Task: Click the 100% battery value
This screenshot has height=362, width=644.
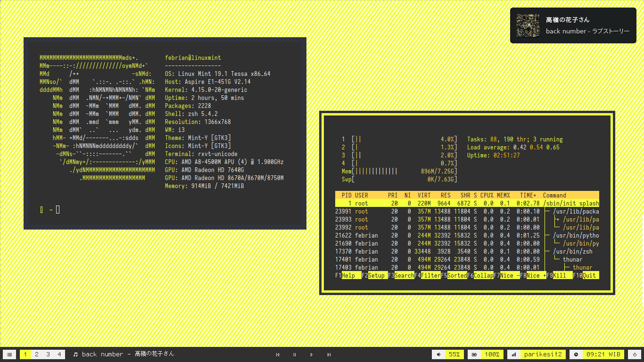Action: [x=492, y=354]
